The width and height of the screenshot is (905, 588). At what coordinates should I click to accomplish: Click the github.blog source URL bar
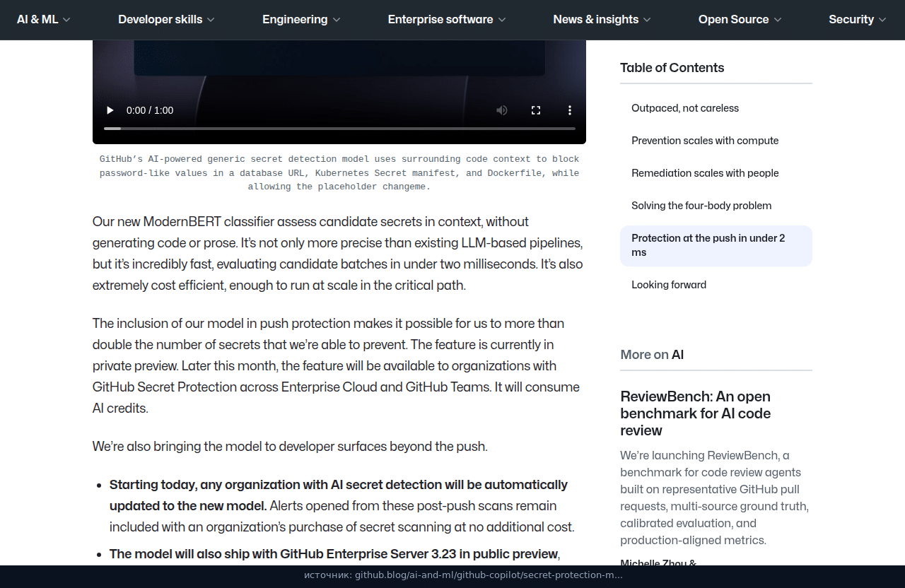(464, 575)
